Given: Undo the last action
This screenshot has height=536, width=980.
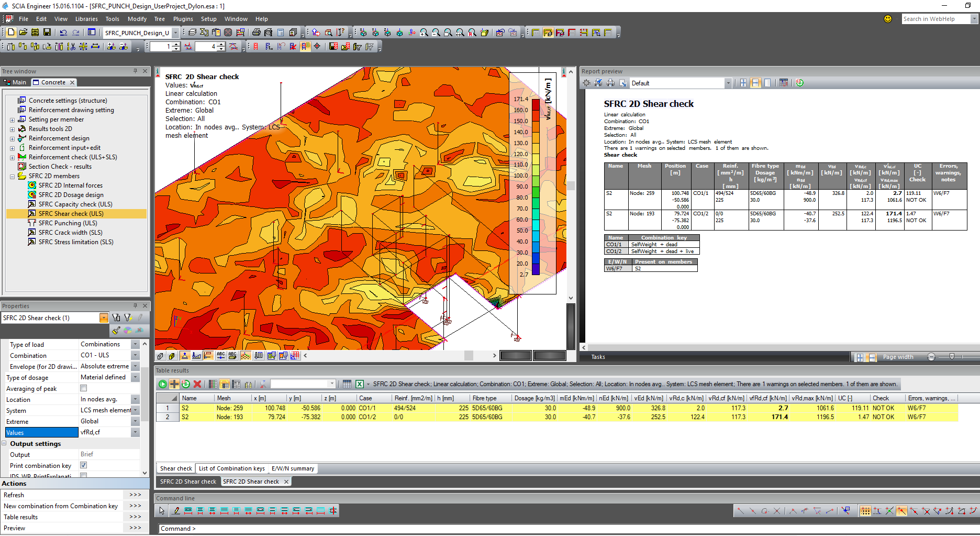Looking at the screenshot, I should point(63,32).
